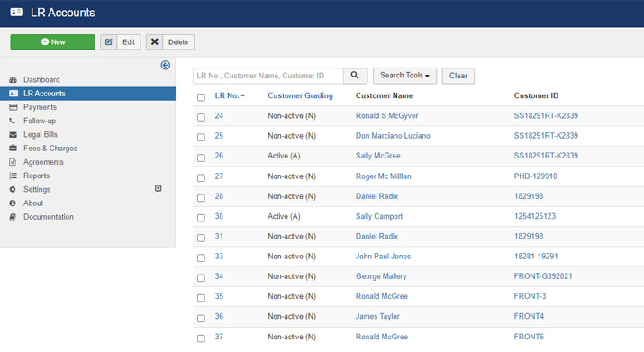
Task: Check the checkbox for LR No. 35
Action: point(201,298)
